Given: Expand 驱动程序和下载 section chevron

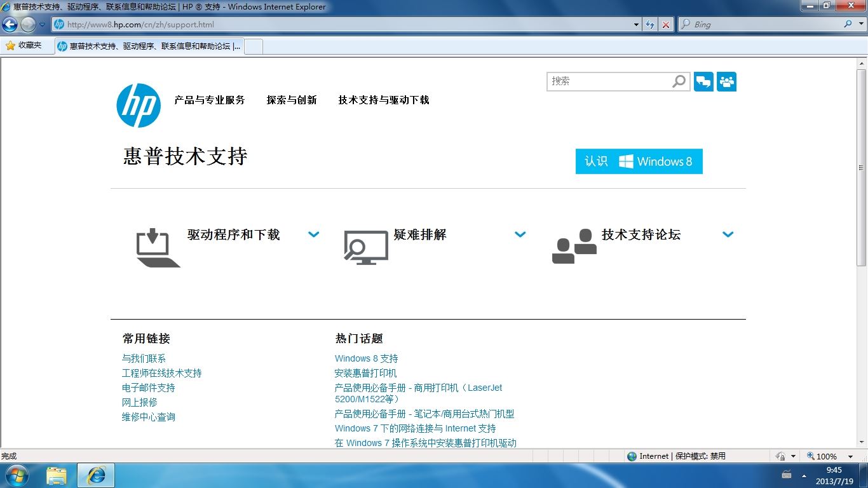Looking at the screenshot, I should [x=314, y=234].
